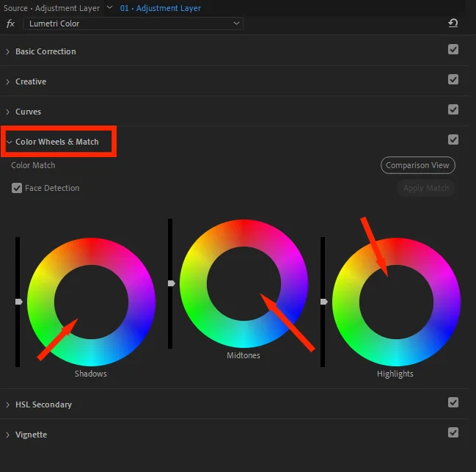The image size is (476, 472).
Task: Click the Apply Match button
Action: (426, 188)
